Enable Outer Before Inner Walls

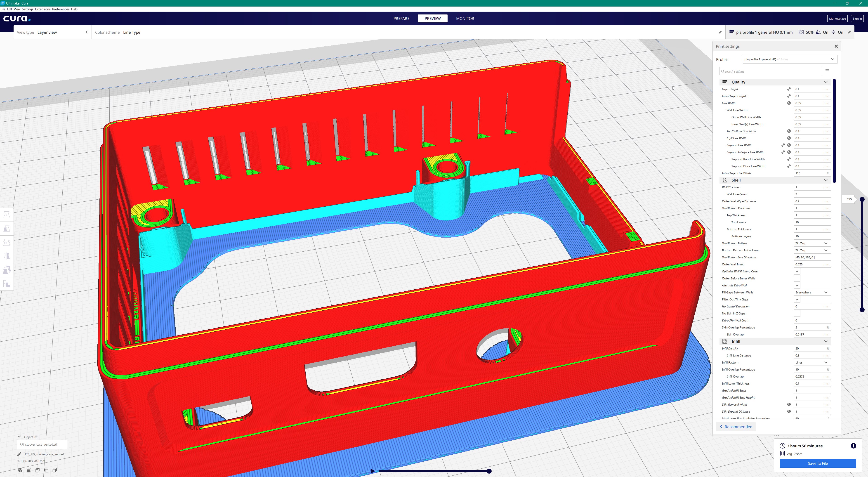[x=797, y=278]
